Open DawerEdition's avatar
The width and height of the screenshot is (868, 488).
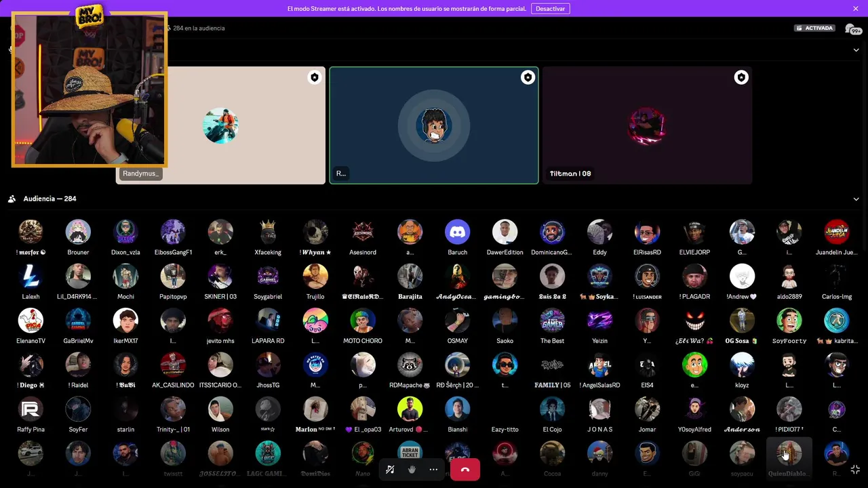(505, 232)
